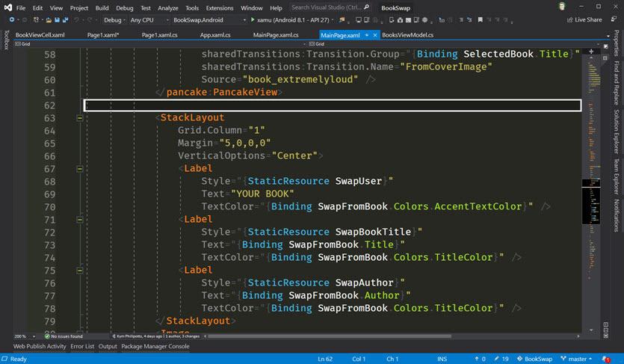Click the bookmark toolbar icon
Screen dimensions: 624x364
coord(481,19)
